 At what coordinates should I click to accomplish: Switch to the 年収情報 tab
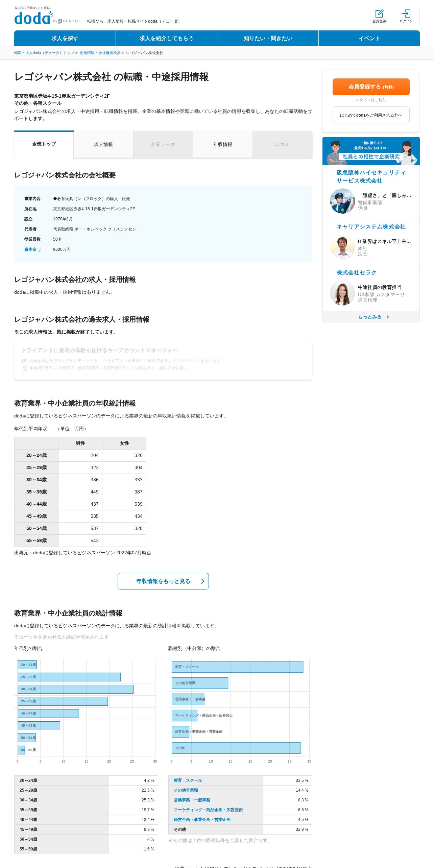tap(223, 144)
